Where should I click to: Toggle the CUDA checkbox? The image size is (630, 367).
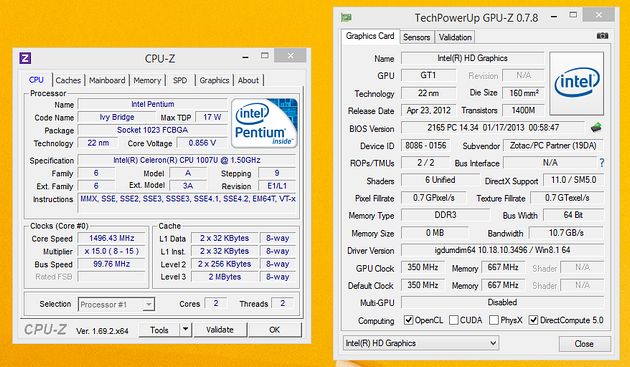[x=454, y=320]
